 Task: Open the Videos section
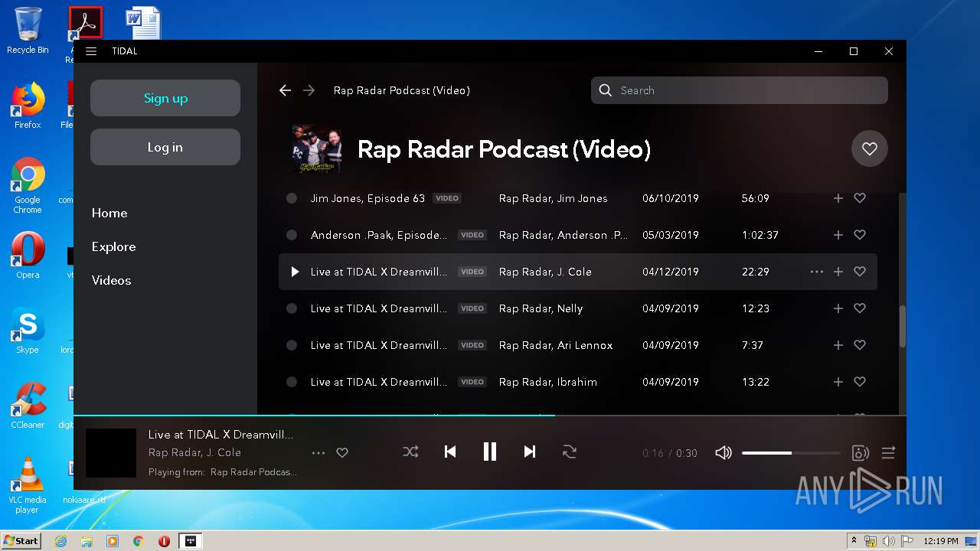click(x=111, y=280)
